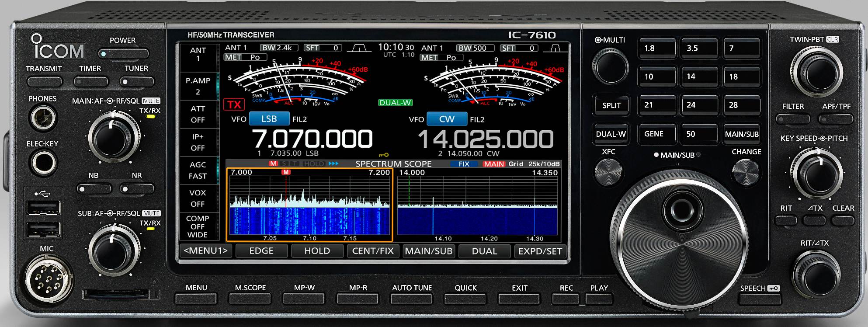Tap the red TX indicator

pos(234,104)
